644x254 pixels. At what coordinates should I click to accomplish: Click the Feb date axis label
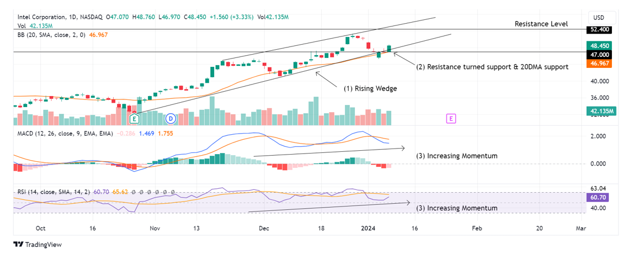pyautogui.click(x=476, y=228)
